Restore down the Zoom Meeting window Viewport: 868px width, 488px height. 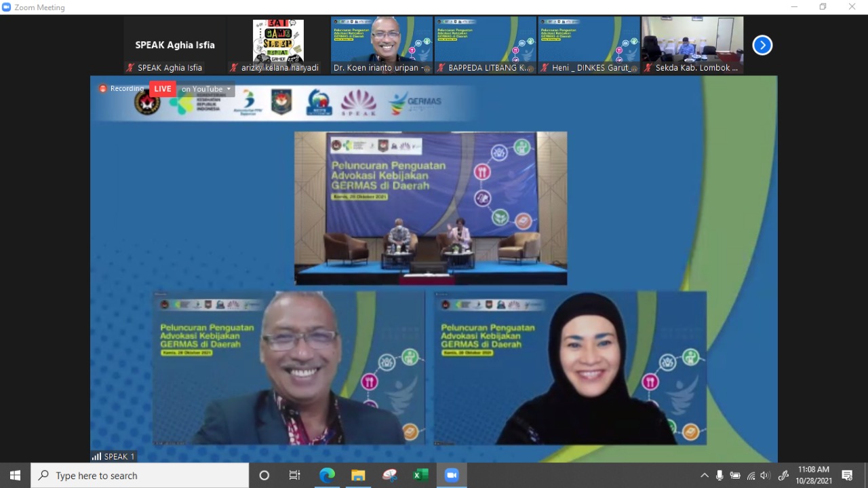point(823,7)
